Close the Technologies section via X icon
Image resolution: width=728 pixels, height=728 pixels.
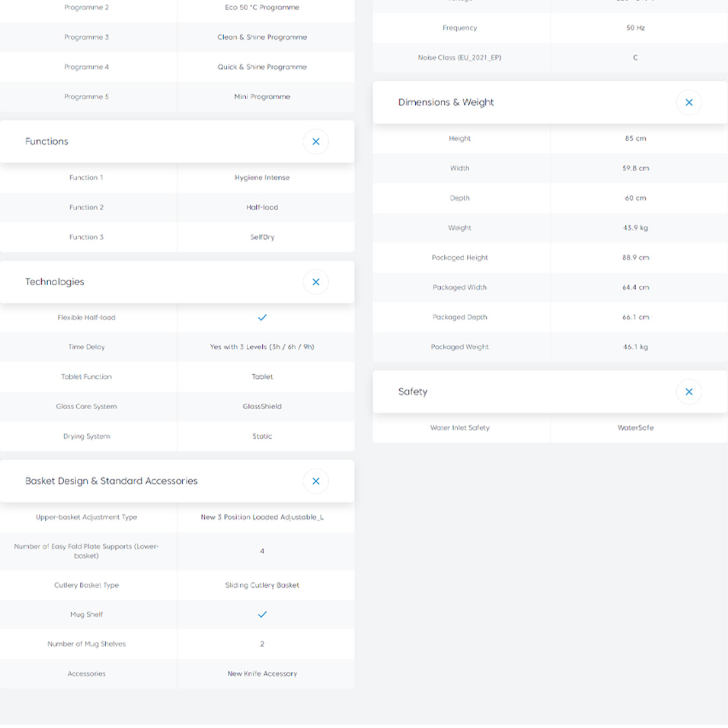click(315, 282)
